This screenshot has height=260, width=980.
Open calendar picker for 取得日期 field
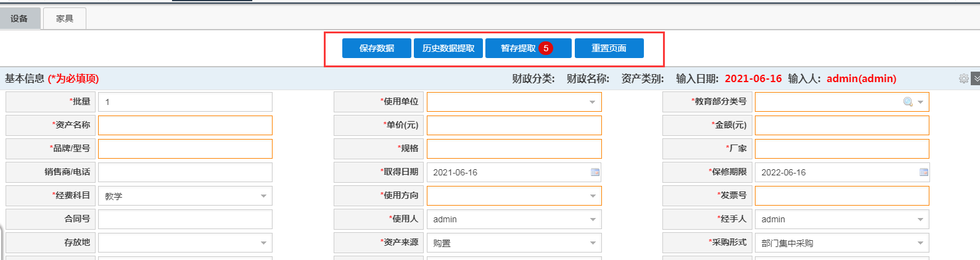pos(595,172)
